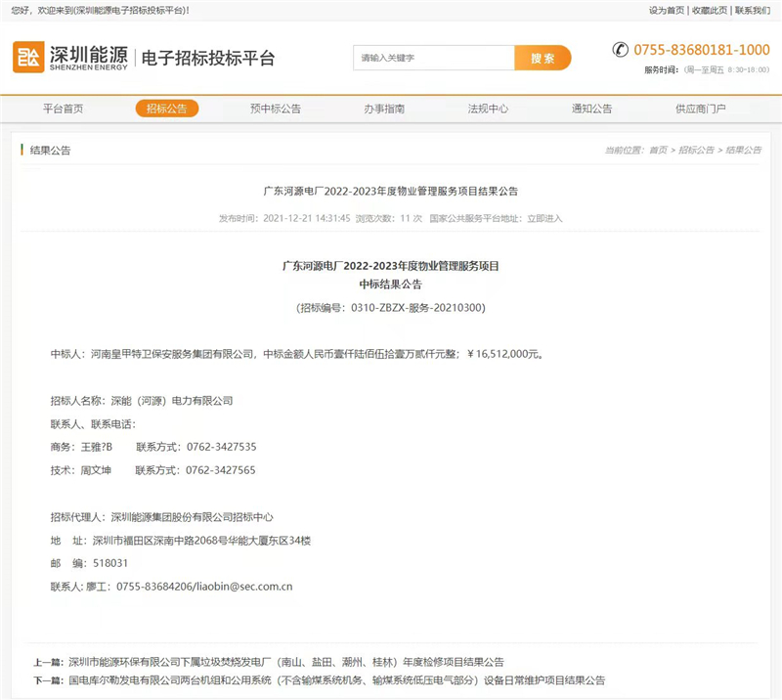The width and height of the screenshot is (782, 700).
Task: Click the welcome greeting at top left
Action: tap(100, 11)
